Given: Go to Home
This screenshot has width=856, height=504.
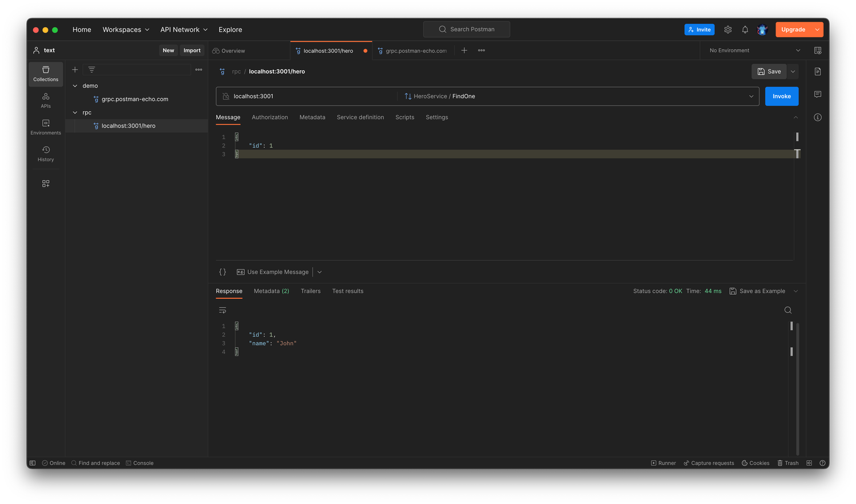Looking at the screenshot, I should [82, 30].
